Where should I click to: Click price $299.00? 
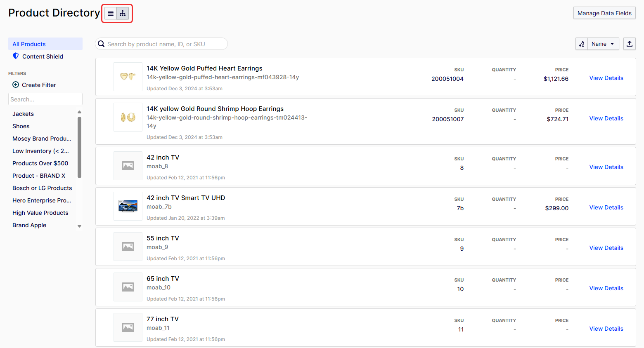coord(557,208)
